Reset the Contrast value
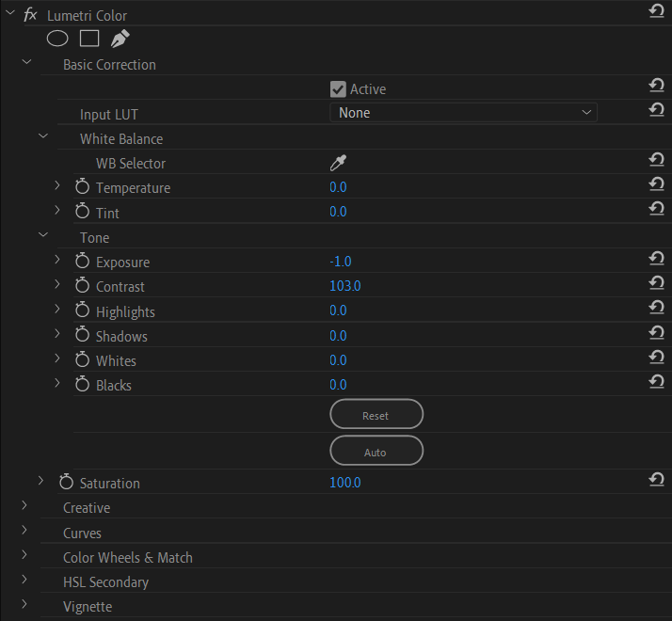 (x=656, y=282)
